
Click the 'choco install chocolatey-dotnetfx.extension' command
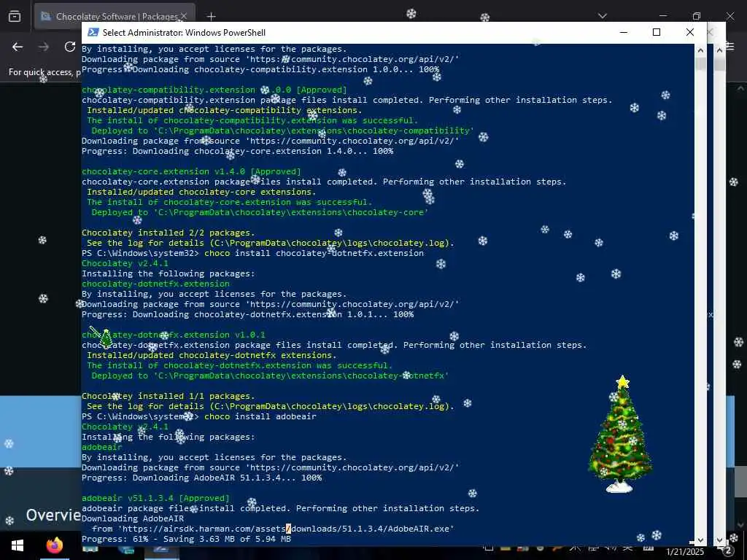(x=314, y=253)
